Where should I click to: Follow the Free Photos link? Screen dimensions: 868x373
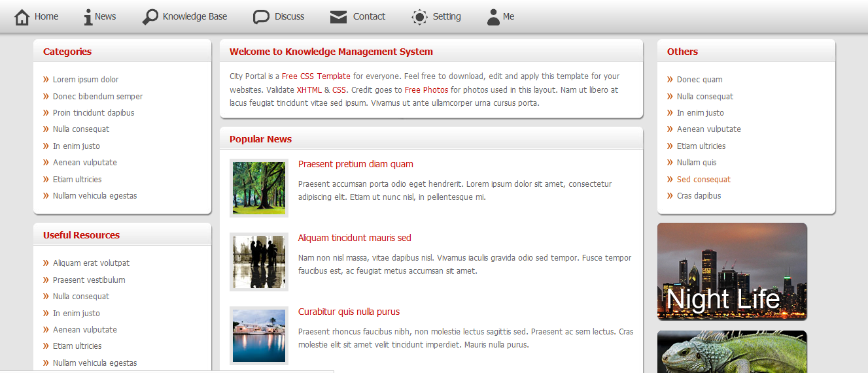[x=426, y=90]
